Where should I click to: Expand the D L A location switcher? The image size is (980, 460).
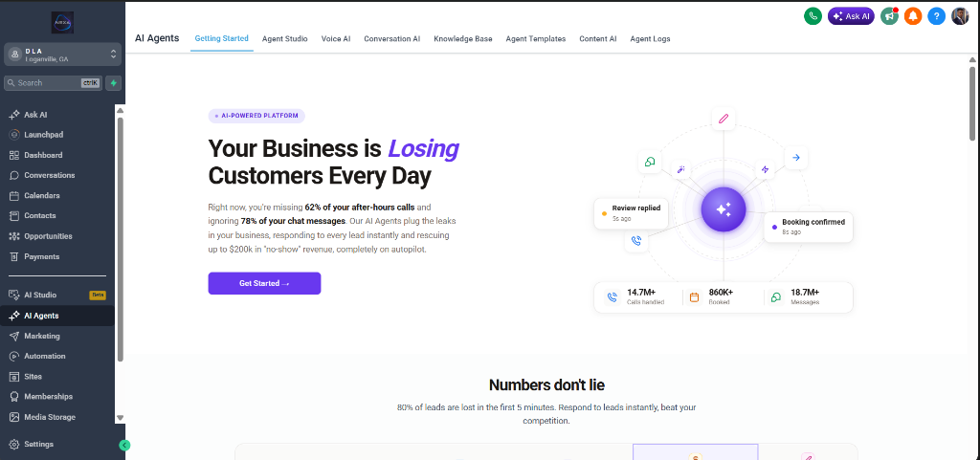coord(62,55)
